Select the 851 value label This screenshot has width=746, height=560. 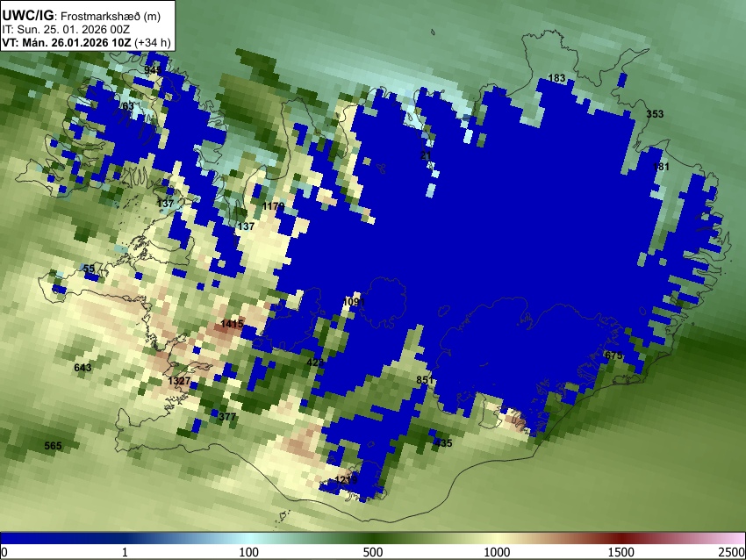[x=425, y=380]
